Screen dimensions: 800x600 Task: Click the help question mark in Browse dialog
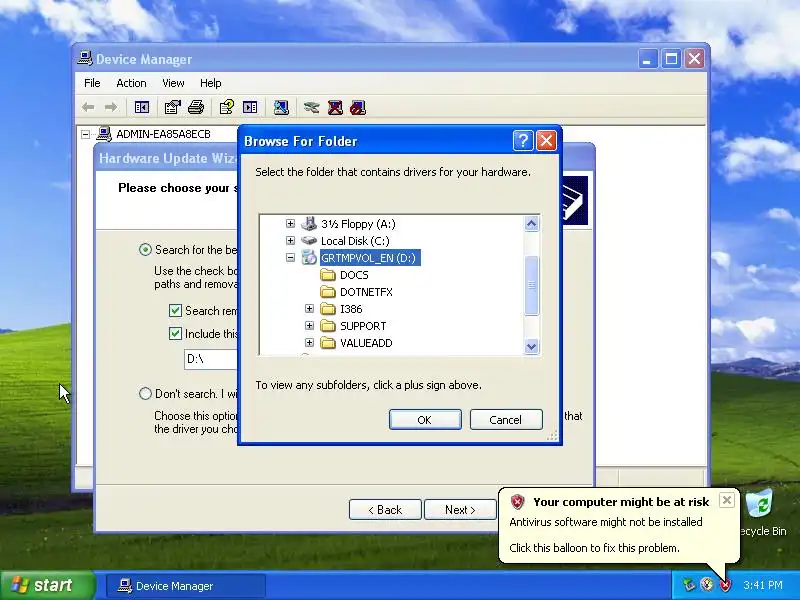(523, 140)
